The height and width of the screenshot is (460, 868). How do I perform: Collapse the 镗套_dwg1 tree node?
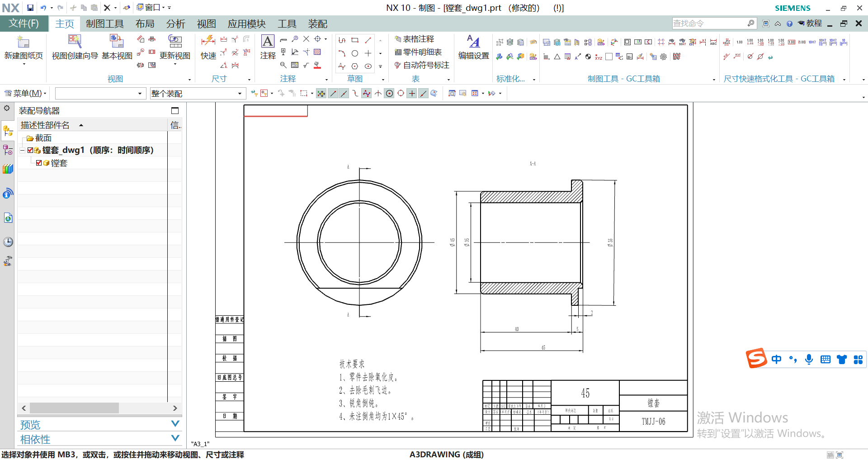[x=22, y=150]
